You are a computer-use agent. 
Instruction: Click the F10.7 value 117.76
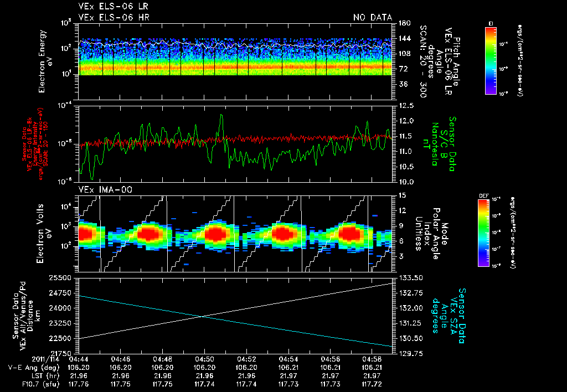[79, 384]
